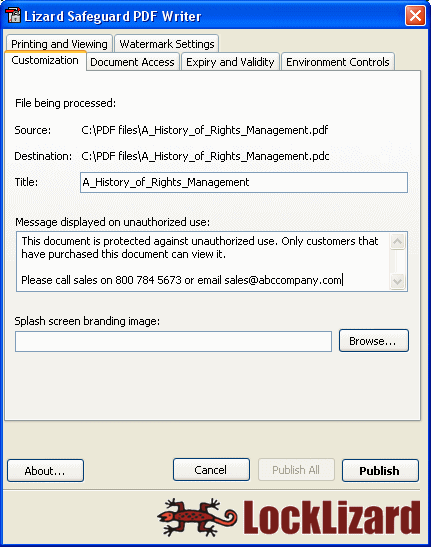Viewport: 431px width, 547px height.
Task: Close the Lizard Safeguard PDF Writer window
Action: click(415, 16)
